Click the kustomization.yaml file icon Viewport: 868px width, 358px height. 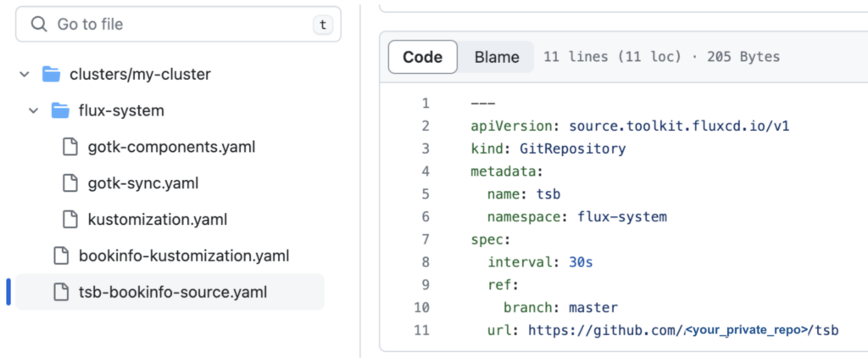coord(71,220)
